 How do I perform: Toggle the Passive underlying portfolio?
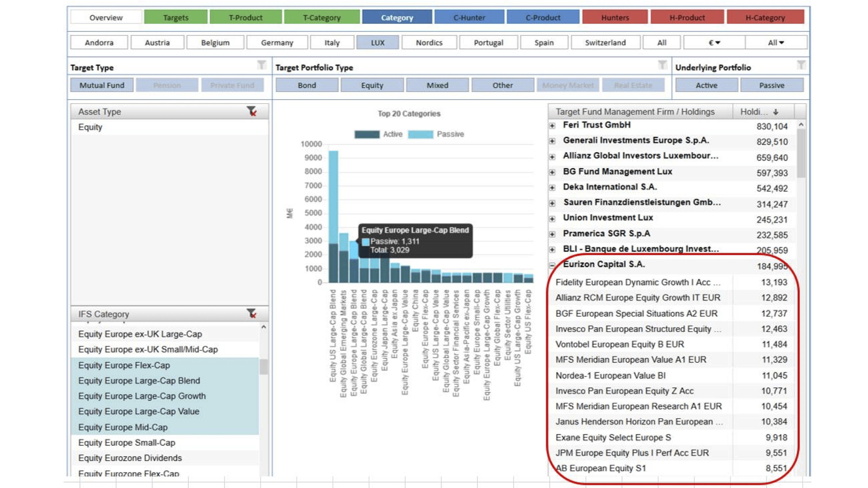tap(772, 85)
